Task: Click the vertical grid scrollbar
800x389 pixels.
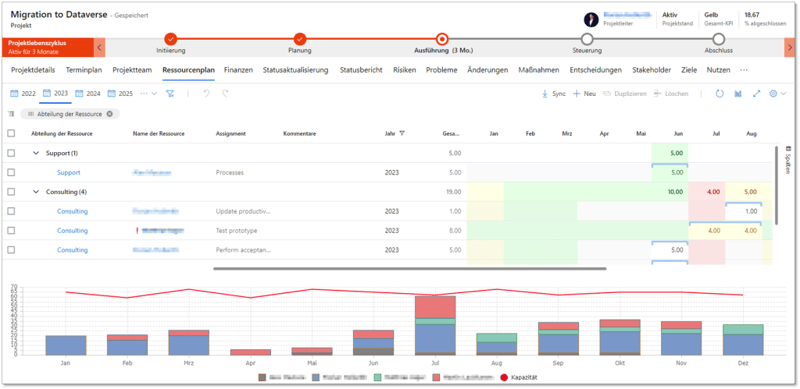Action: click(777, 185)
